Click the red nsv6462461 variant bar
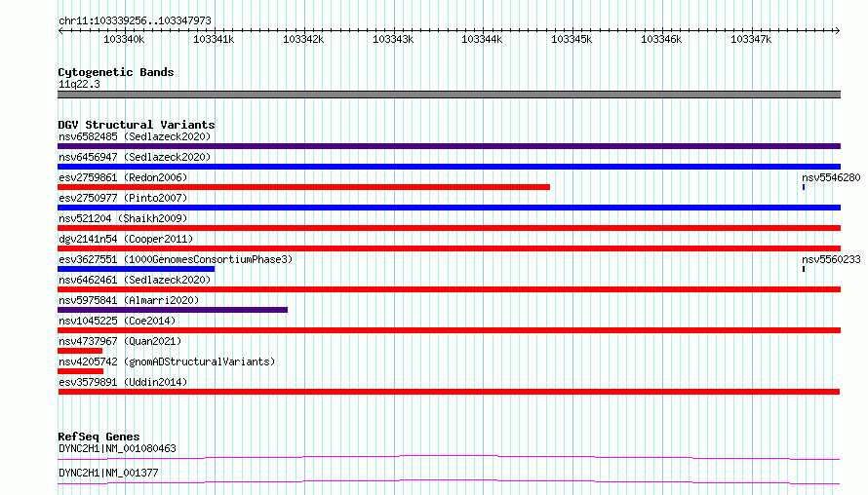The width and height of the screenshot is (868, 495). (449, 289)
